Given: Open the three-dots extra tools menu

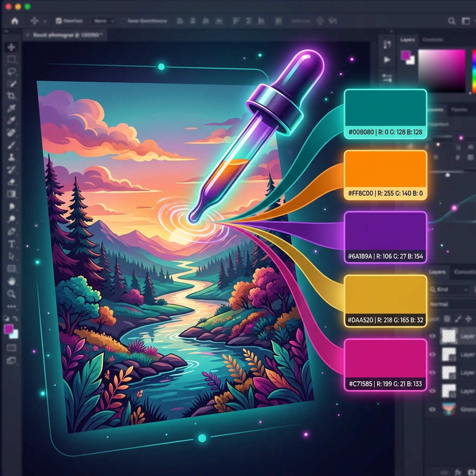Looking at the screenshot, I should 11,307.
